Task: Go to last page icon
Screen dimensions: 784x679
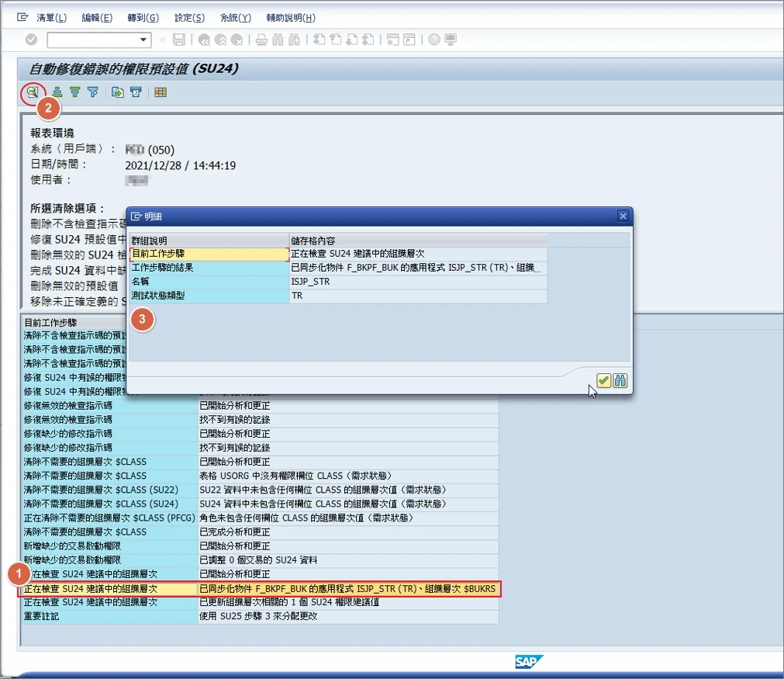Action: coord(368,40)
